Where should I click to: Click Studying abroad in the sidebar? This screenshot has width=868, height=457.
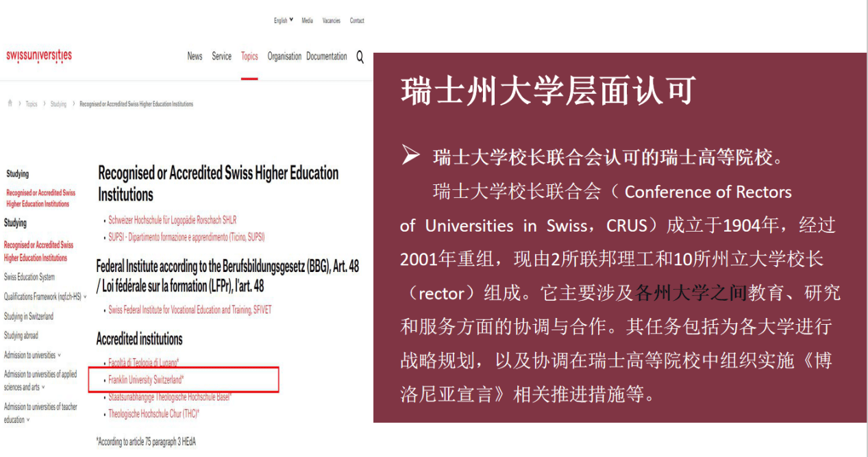click(21, 336)
